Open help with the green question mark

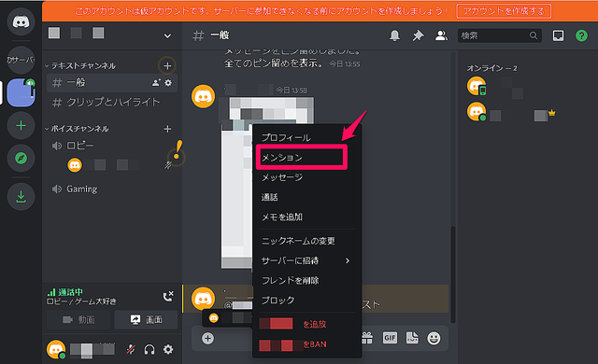coord(581,35)
